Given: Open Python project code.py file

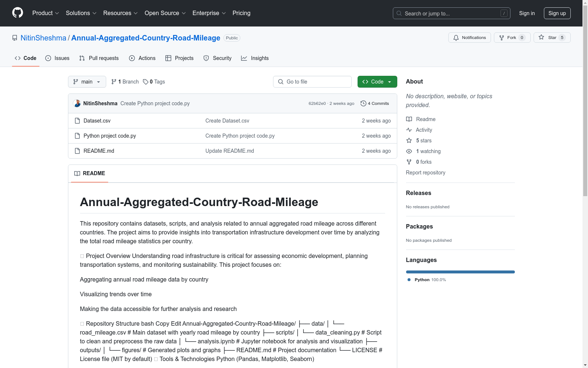Looking at the screenshot, I should coord(110,136).
